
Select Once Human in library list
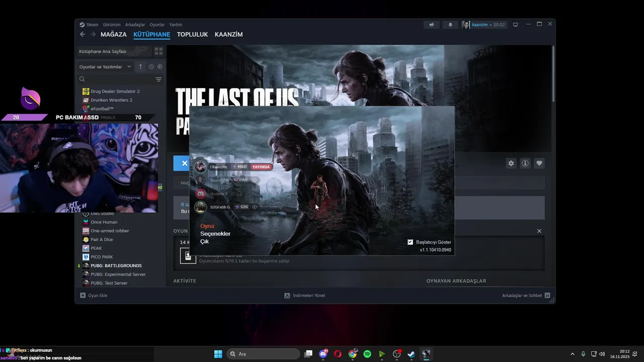click(x=104, y=222)
